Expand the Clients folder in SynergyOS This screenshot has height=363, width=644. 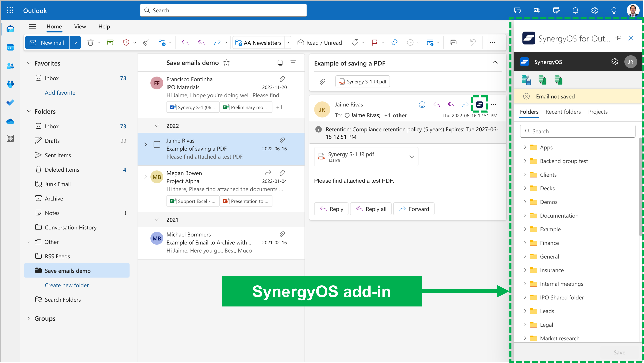pyautogui.click(x=525, y=174)
